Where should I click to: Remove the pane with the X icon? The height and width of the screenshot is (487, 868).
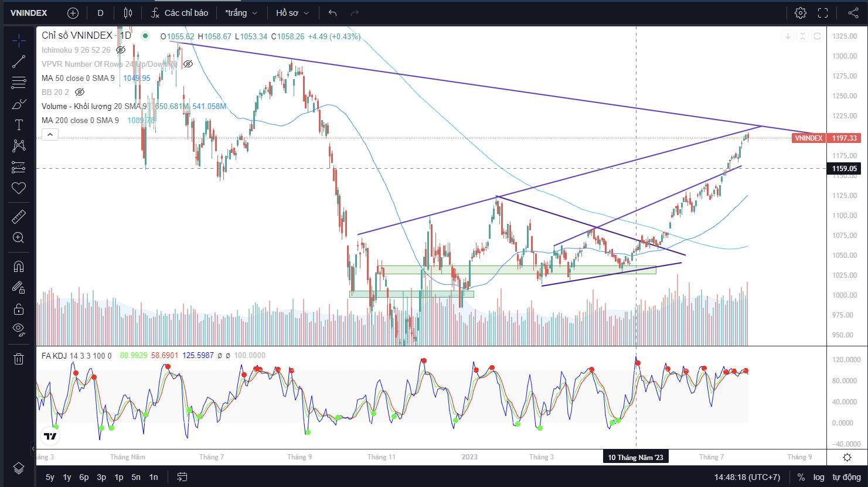pos(803,36)
